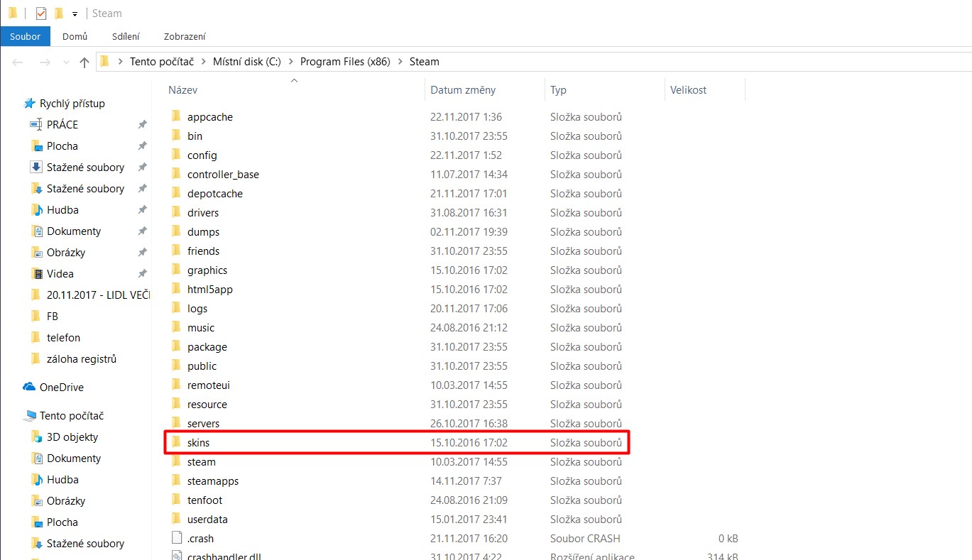This screenshot has width=972, height=560.
Task: Select the logs folder icon
Action: coord(177,309)
